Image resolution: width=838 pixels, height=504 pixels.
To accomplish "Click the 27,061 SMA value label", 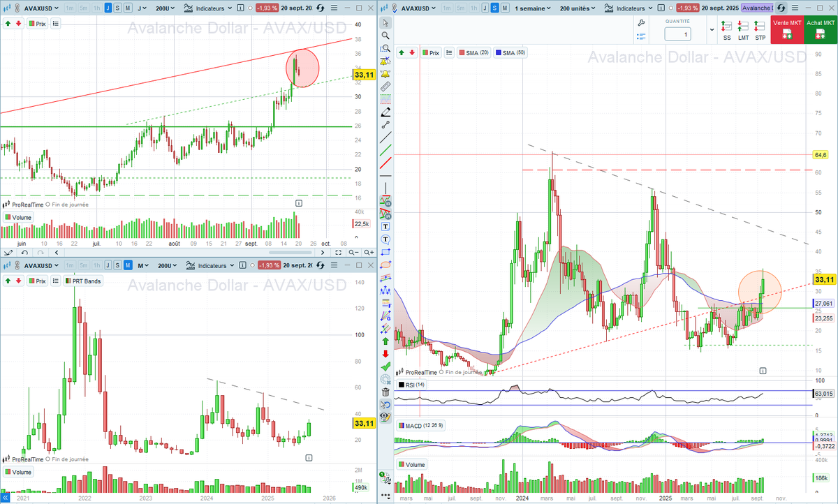I will click(824, 304).
